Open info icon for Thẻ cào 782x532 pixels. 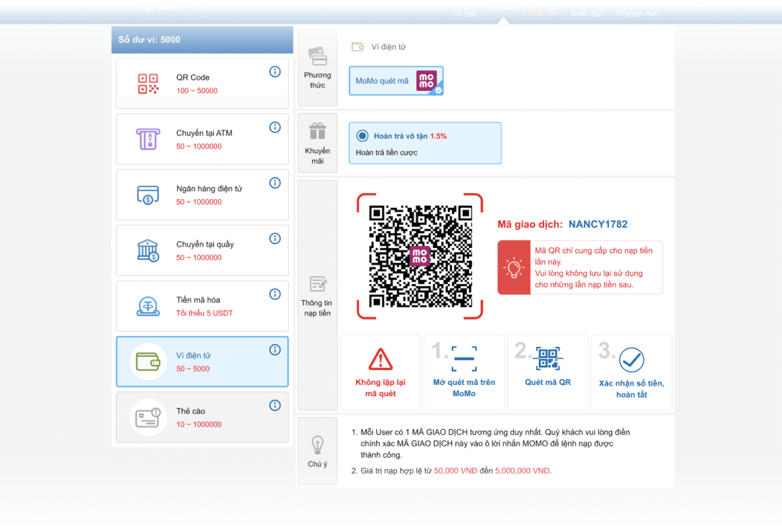(275, 406)
